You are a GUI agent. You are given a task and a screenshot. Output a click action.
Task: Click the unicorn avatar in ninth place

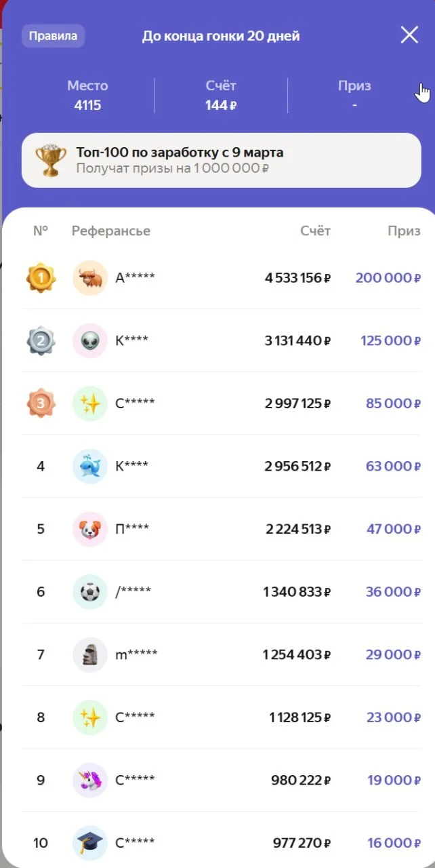[x=90, y=780]
